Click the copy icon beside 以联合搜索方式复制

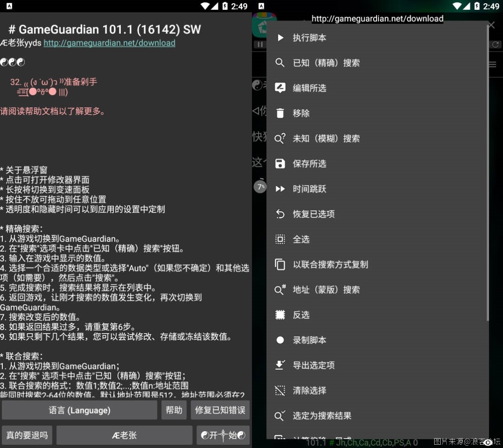(x=280, y=264)
